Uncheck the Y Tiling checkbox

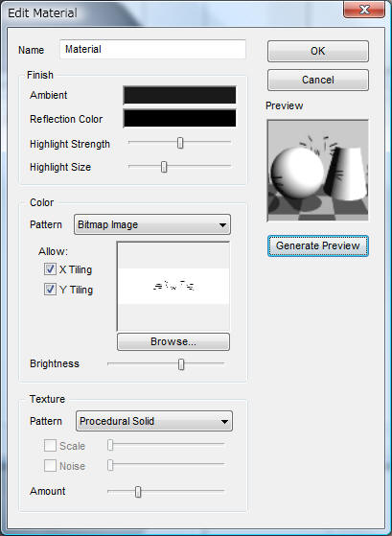[x=50, y=290]
